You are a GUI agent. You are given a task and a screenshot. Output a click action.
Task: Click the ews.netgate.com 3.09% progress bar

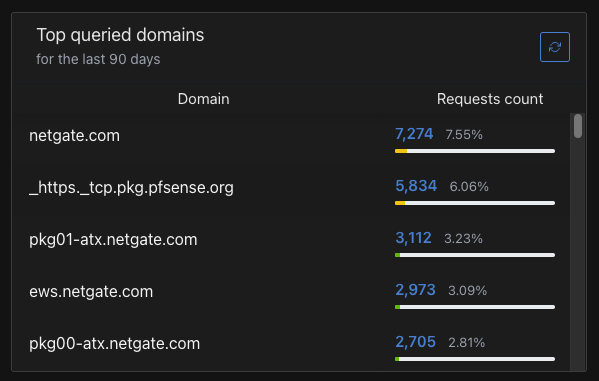pyautogui.click(x=475, y=307)
